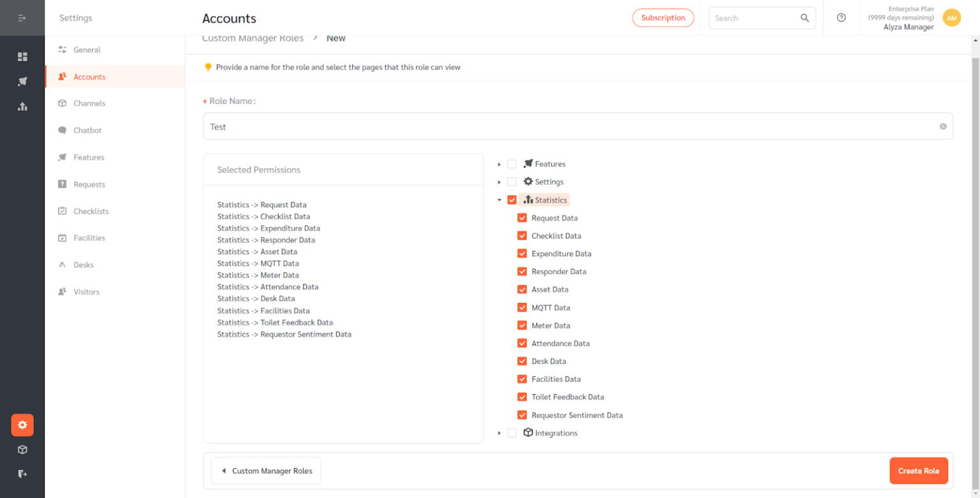Click the help question mark icon

[x=841, y=18]
